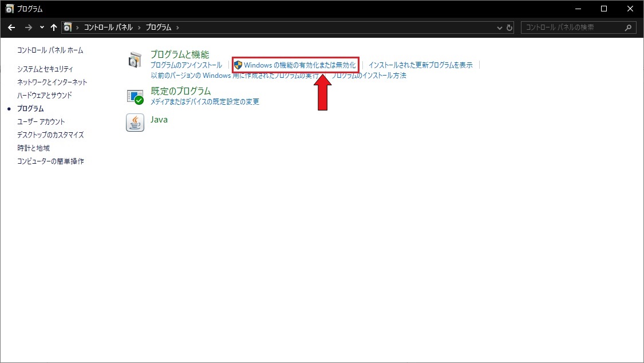Open the Java heading link

tap(159, 120)
